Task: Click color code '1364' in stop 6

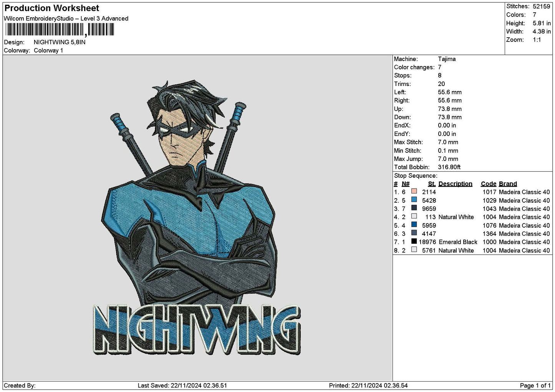Action: pos(489,234)
